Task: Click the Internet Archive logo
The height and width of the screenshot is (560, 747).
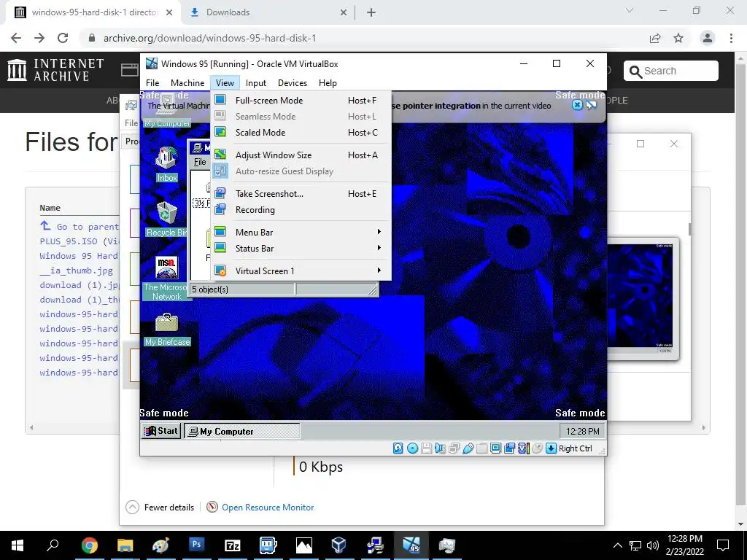Action: click(x=55, y=70)
